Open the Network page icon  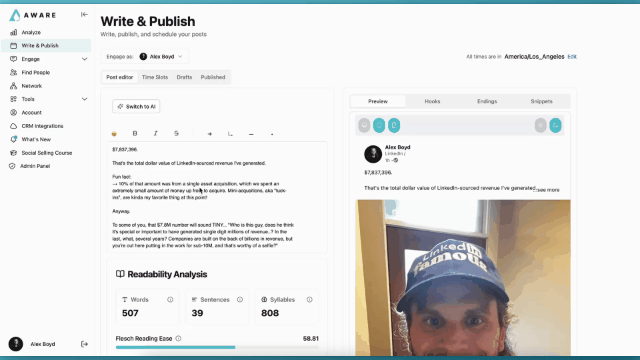pyautogui.click(x=13, y=86)
